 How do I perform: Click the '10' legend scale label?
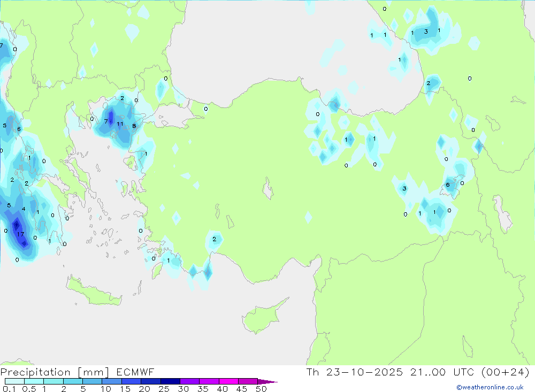(106, 389)
